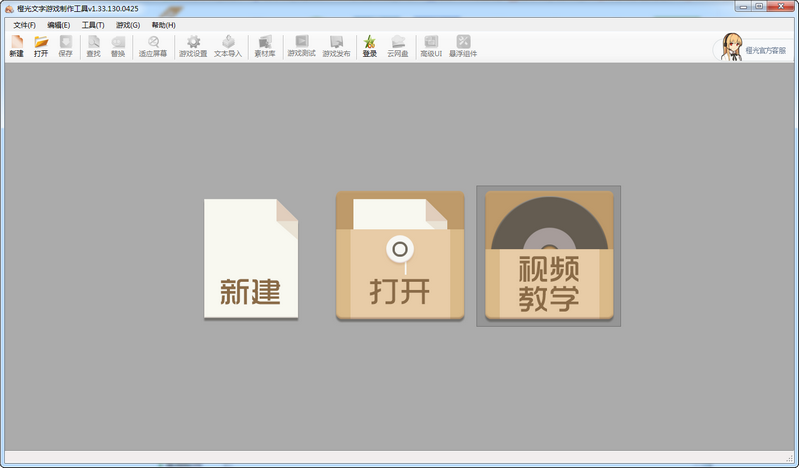Click the application icon in title bar

click(9, 9)
